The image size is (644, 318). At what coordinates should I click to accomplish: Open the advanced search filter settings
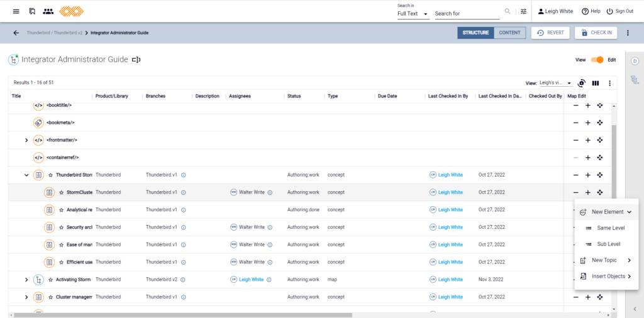523,11
